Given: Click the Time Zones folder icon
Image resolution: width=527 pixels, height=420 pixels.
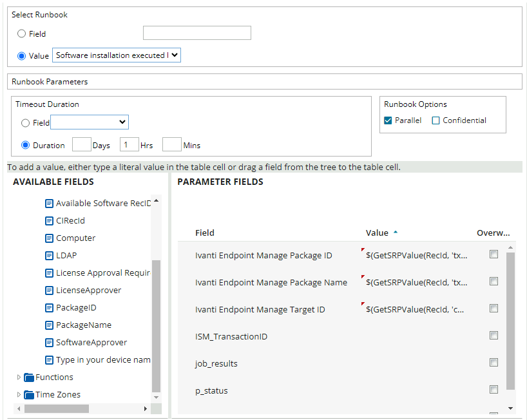Looking at the screenshot, I should click(x=29, y=395).
